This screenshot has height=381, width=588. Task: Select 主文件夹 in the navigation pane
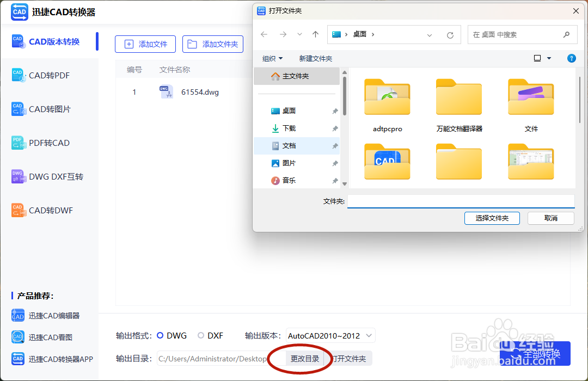coord(297,76)
